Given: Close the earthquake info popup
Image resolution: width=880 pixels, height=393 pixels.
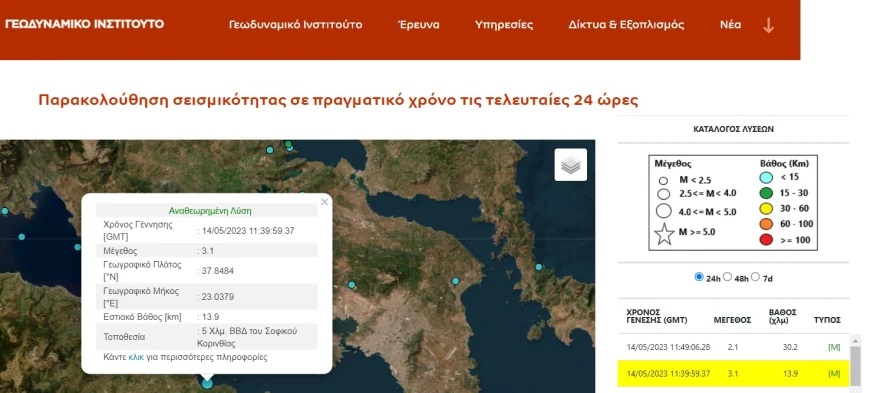Looking at the screenshot, I should 324,202.
